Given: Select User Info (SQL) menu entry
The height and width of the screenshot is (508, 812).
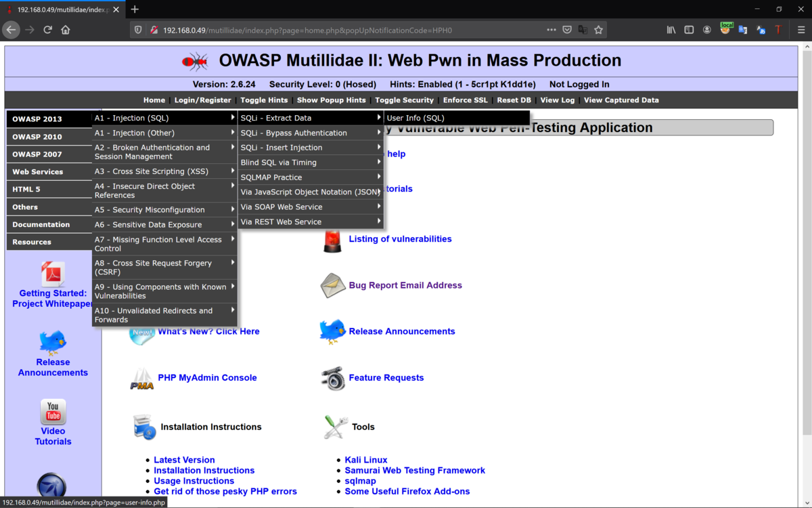Looking at the screenshot, I should click(457, 118).
